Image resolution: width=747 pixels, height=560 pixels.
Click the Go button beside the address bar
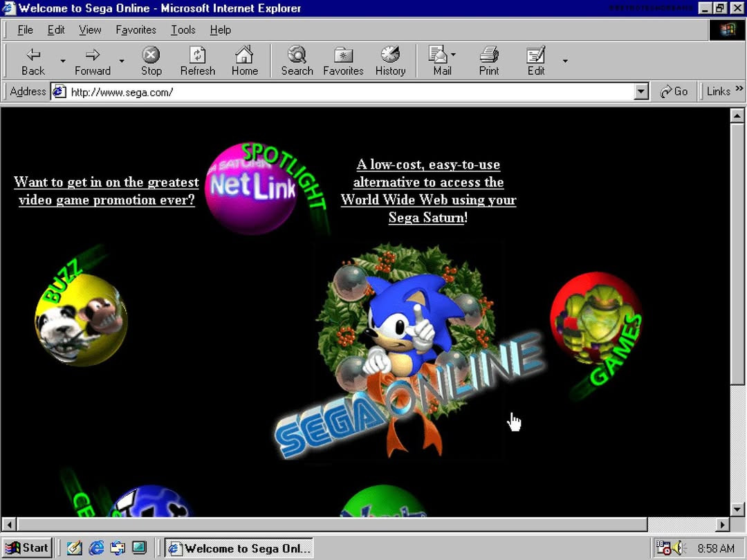[x=674, y=91]
